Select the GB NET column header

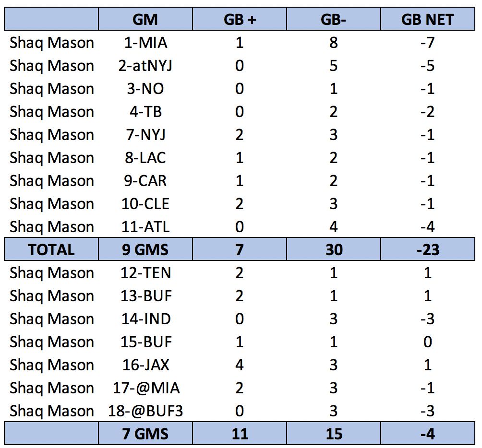click(428, 20)
